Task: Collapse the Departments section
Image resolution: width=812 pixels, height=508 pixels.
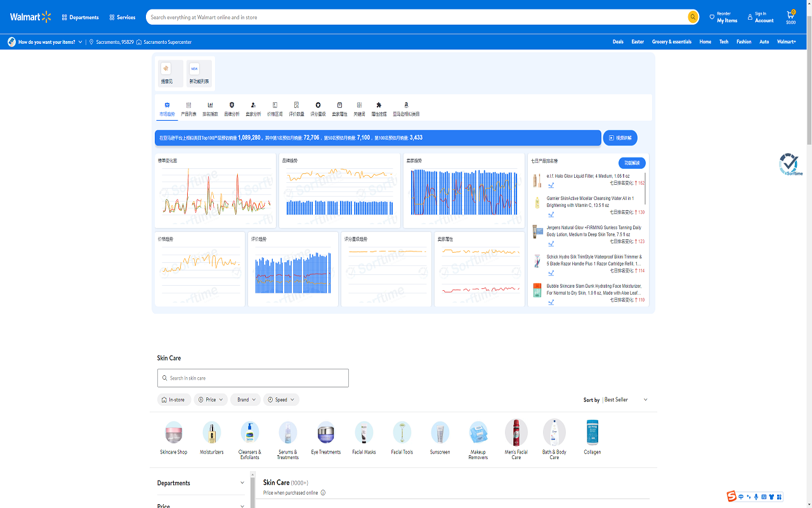Action: coord(242,483)
